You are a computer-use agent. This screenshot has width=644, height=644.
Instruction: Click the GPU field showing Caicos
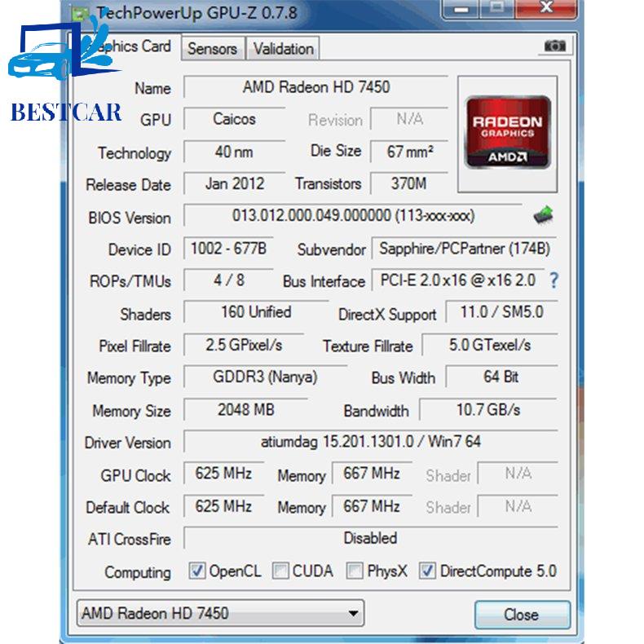pos(235,119)
